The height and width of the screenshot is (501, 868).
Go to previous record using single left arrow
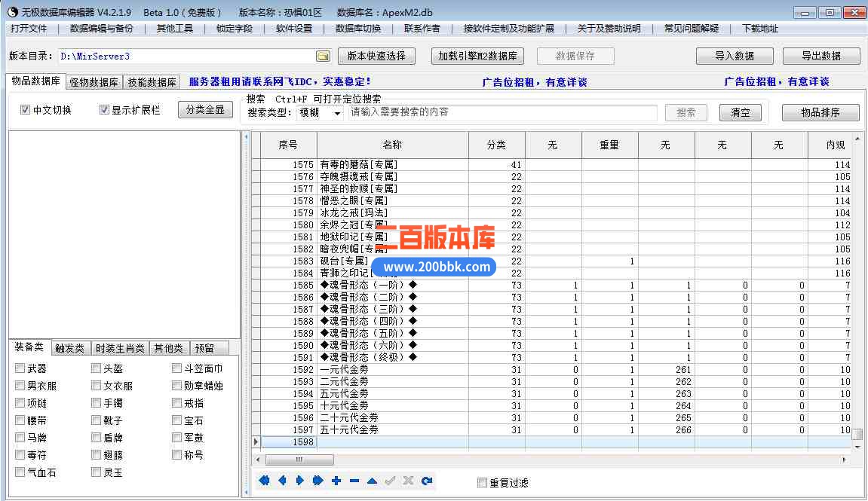pos(282,481)
